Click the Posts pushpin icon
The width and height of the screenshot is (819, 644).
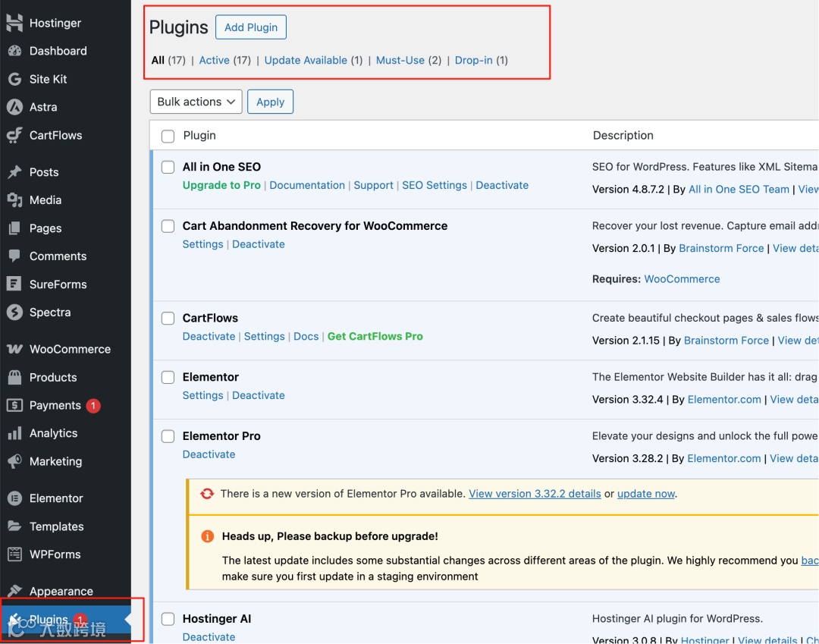point(14,172)
